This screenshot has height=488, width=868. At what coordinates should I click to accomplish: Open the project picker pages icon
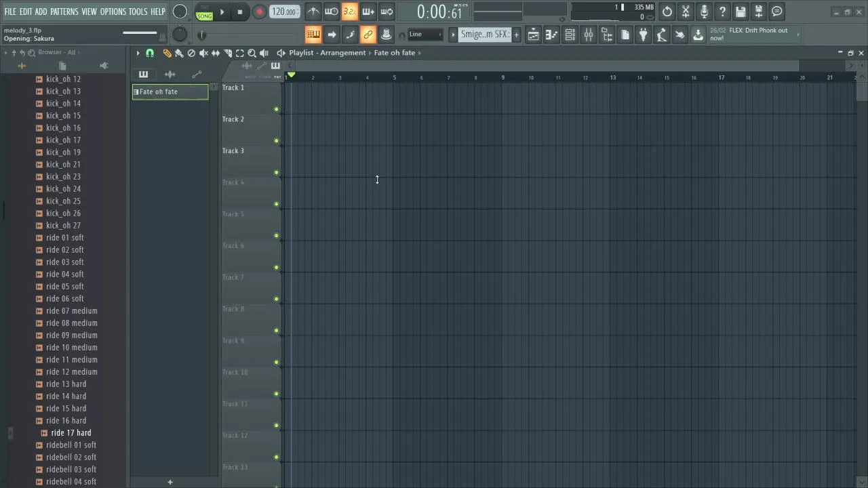625,35
